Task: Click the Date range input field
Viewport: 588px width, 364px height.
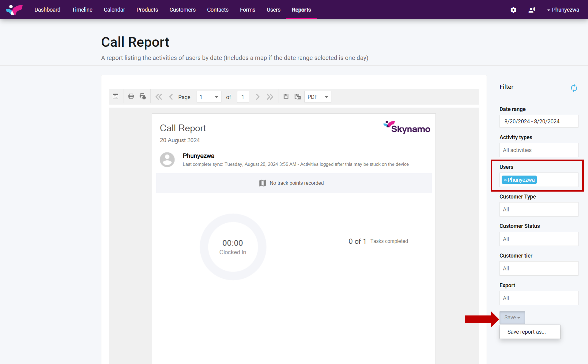Action: (x=539, y=121)
